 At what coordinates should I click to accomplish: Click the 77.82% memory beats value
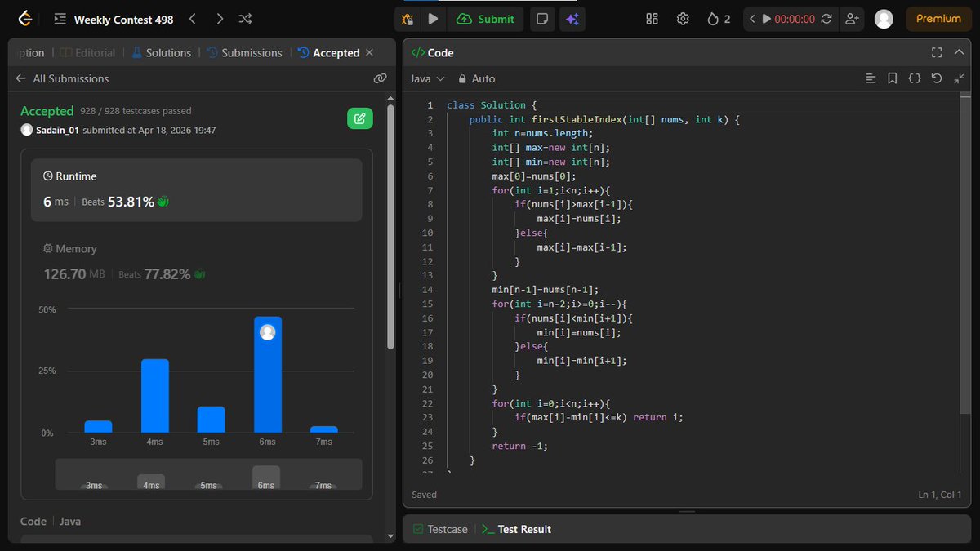[x=167, y=274]
